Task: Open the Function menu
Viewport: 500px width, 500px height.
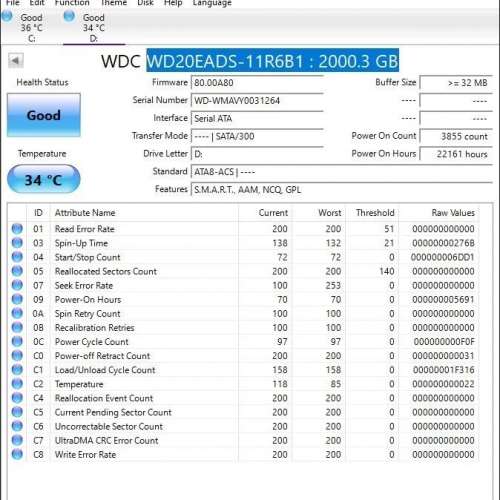Action: pyautogui.click(x=72, y=3)
